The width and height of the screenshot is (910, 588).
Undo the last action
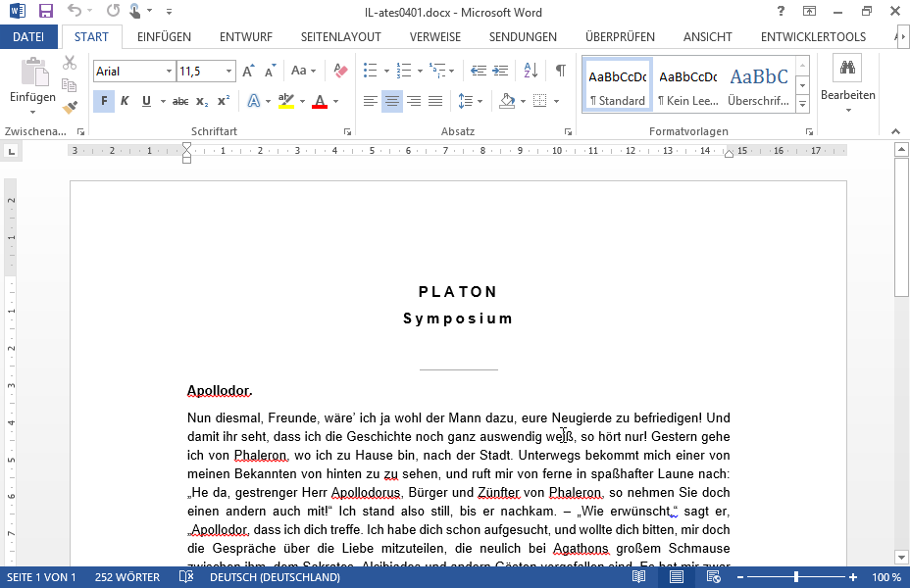tap(74, 11)
